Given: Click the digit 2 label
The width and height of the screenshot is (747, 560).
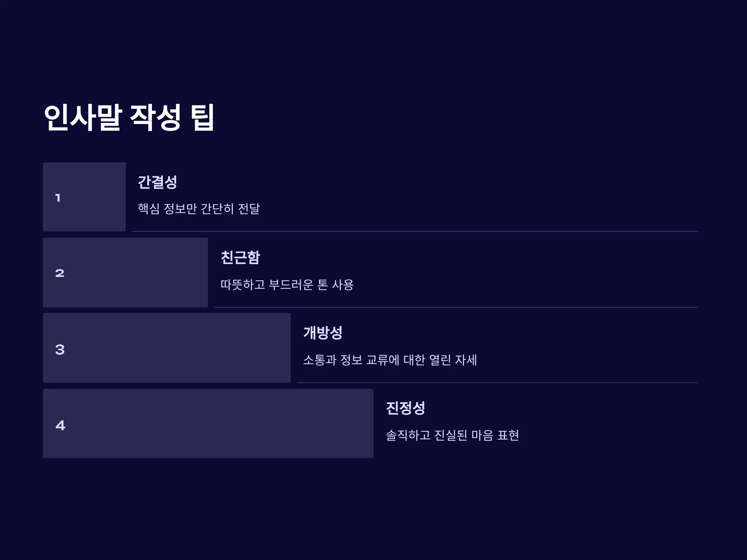Looking at the screenshot, I should pyautogui.click(x=60, y=273).
